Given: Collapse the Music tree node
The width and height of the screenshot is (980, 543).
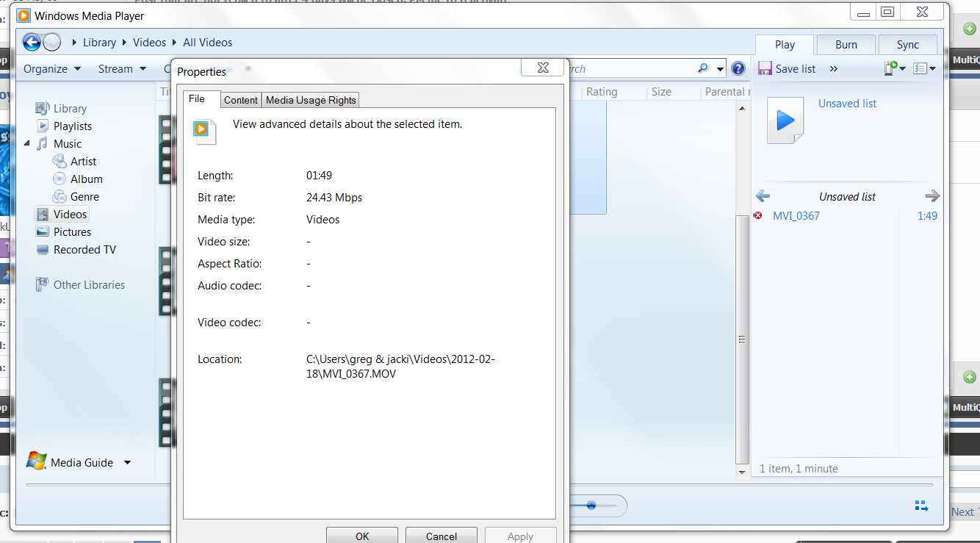Looking at the screenshot, I should [28, 143].
